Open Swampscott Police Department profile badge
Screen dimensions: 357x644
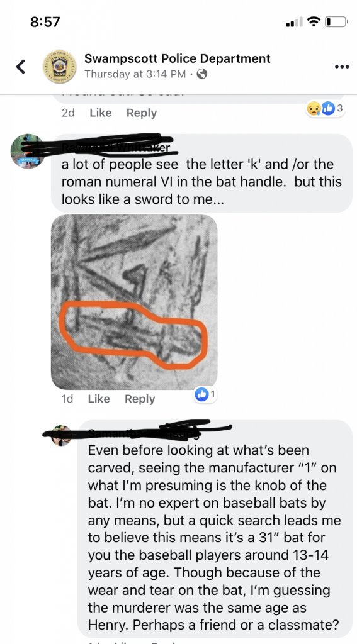pos(60,67)
